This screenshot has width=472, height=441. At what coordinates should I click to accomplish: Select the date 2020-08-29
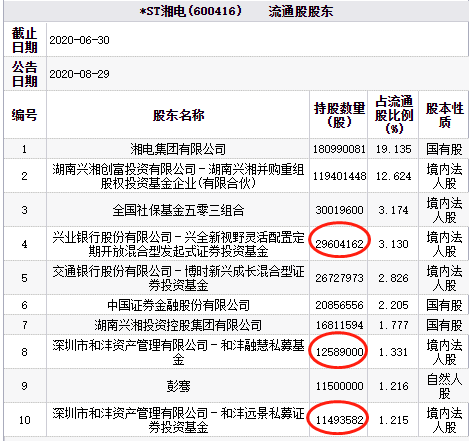pyautogui.click(x=79, y=74)
